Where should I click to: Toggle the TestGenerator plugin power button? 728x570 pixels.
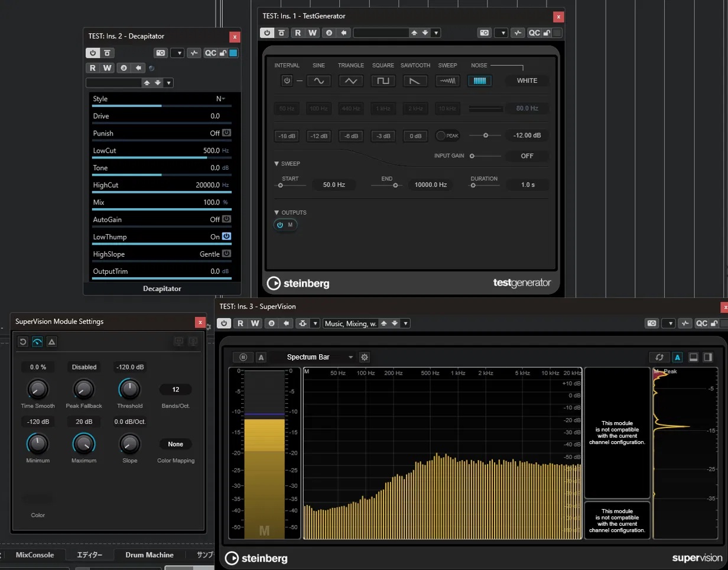click(268, 33)
